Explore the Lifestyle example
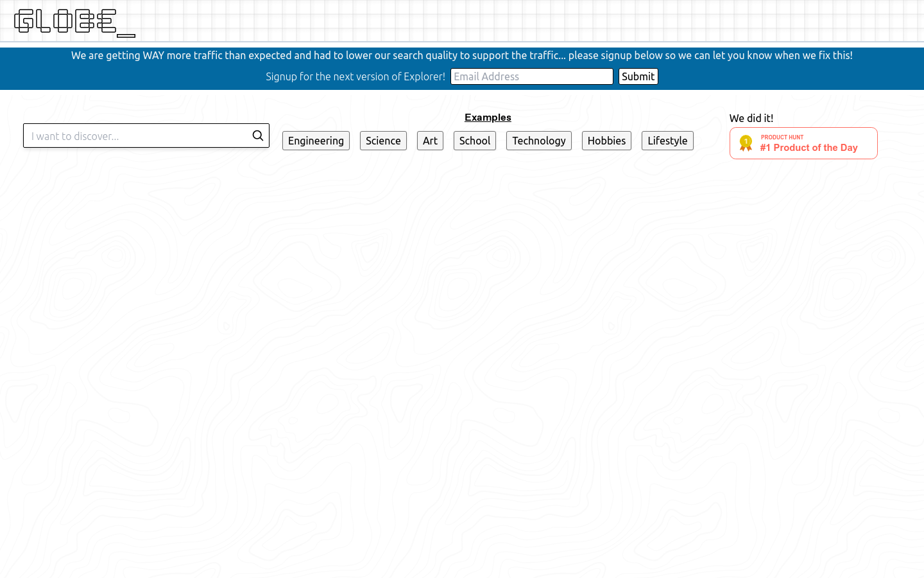Viewport: 924px width, 578px height. (x=667, y=141)
